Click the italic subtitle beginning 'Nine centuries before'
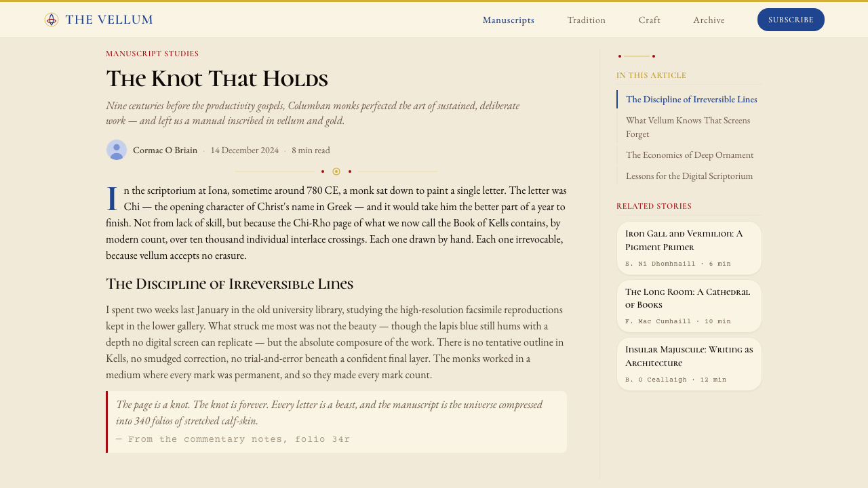Image resolution: width=868 pixels, height=488 pixels. point(313,113)
